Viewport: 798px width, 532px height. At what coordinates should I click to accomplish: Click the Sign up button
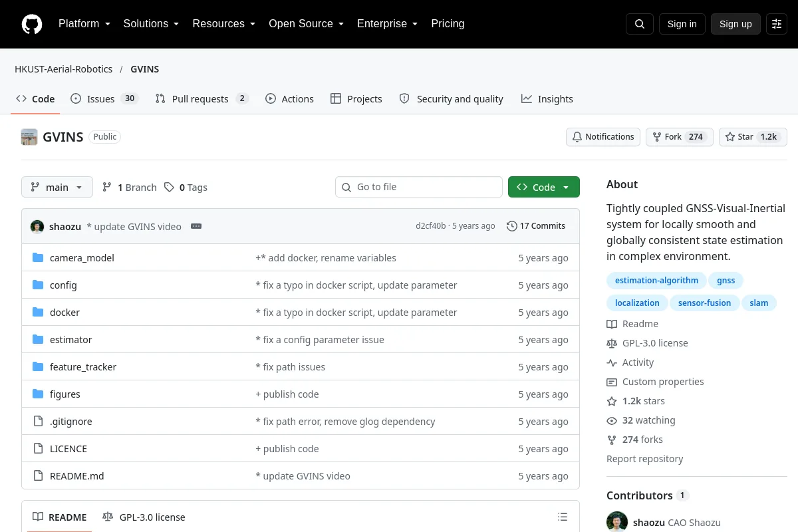[x=735, y=24]
